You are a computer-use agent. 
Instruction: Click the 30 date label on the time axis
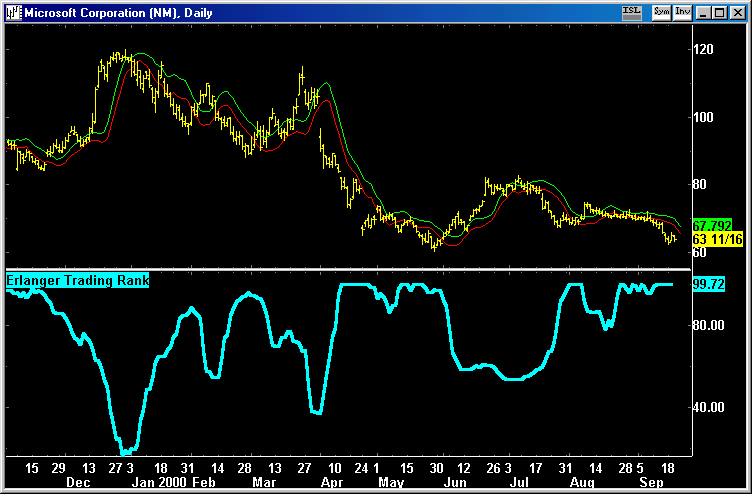436,468
